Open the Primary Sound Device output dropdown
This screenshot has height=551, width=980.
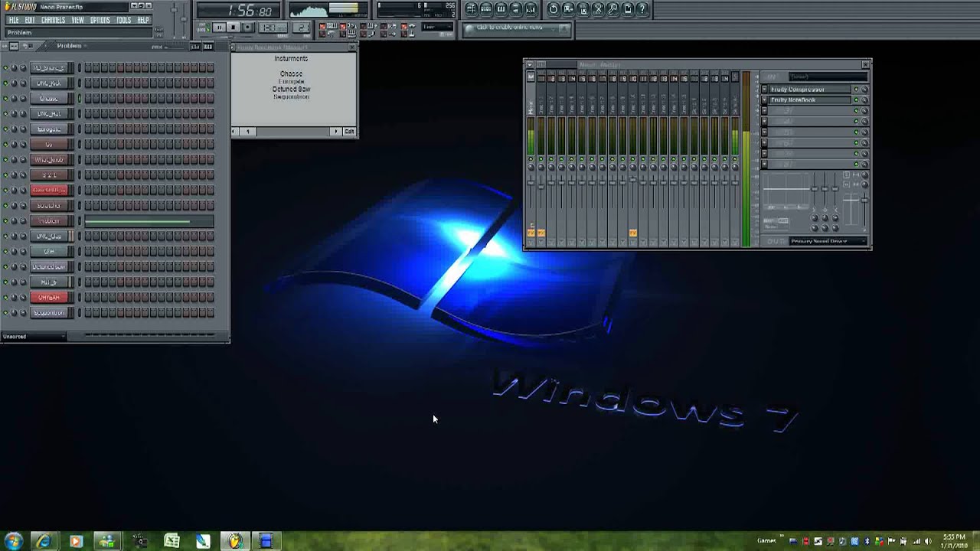point(828,241)
